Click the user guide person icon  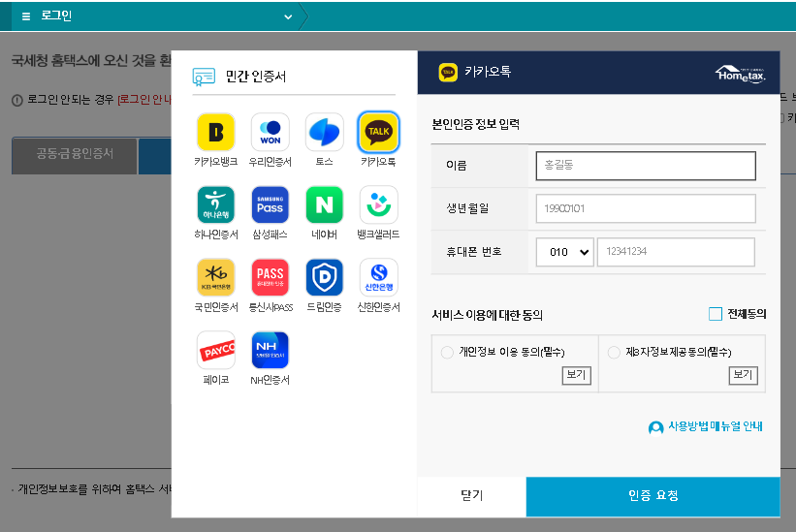point(655,428)
